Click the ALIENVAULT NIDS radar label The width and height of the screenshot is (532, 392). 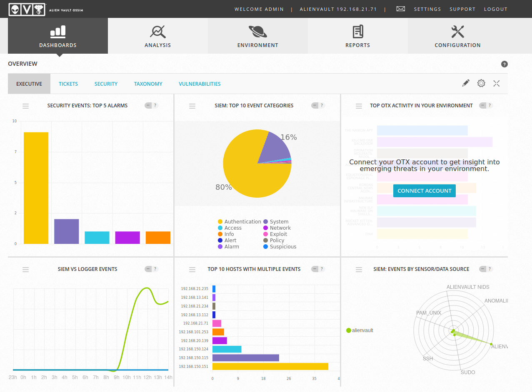coord(468,287)
